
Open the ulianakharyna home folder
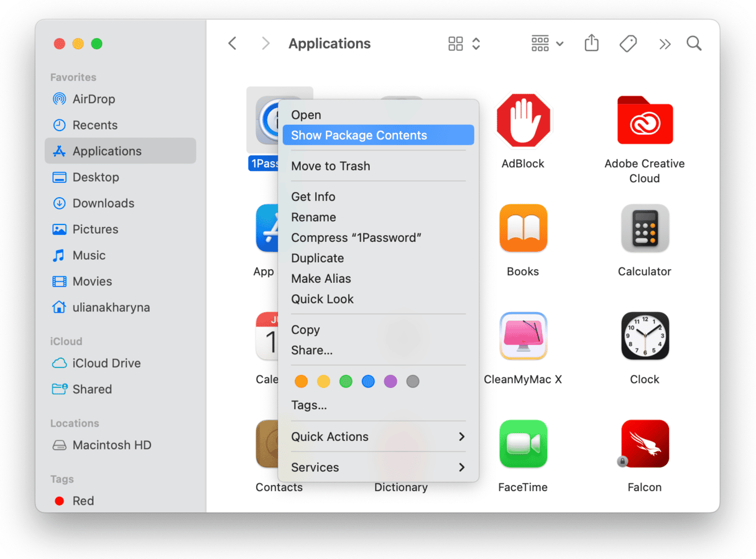[121, 308]
